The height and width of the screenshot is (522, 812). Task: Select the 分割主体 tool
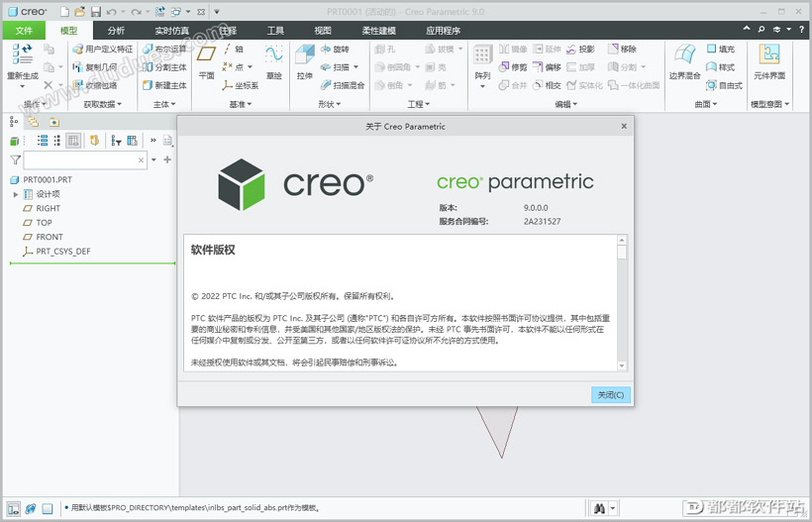(x=164, y=67)
